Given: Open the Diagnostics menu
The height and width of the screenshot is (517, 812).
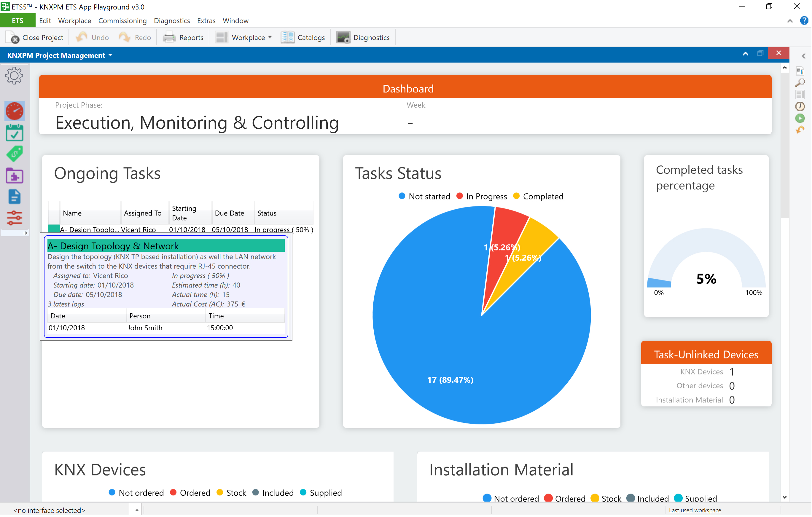Looking at the screenshot, I should 172,20.
